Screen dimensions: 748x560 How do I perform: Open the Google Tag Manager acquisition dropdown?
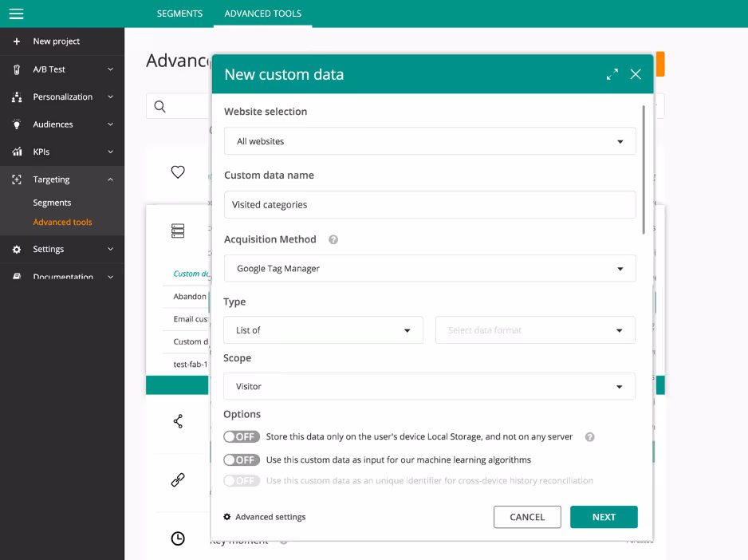coord(430,268)
